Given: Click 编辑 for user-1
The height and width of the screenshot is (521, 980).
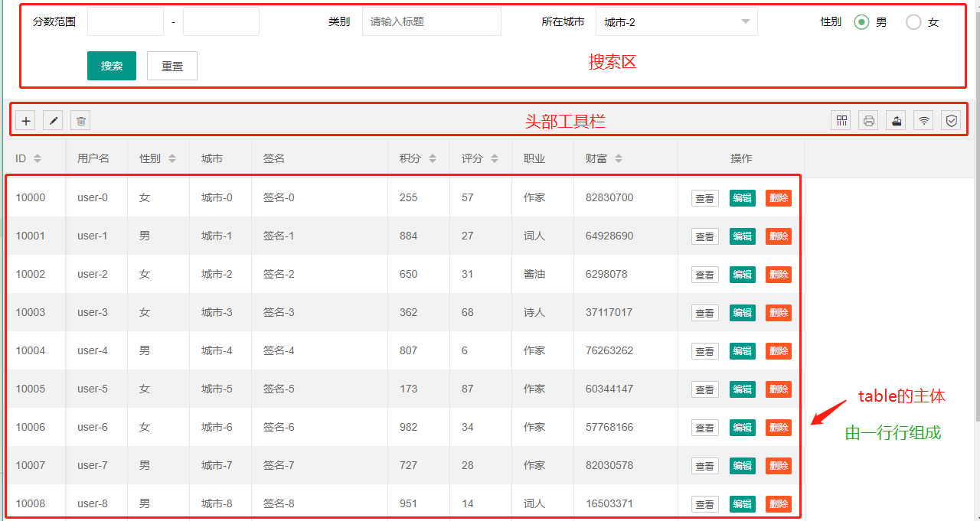Looking at the screenshot, I should (x=743, y=236).
